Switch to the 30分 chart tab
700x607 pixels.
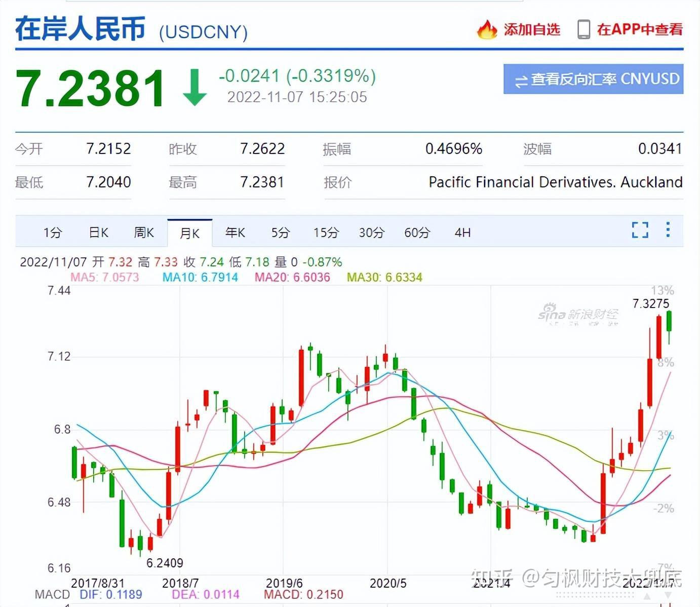[372, 233]
